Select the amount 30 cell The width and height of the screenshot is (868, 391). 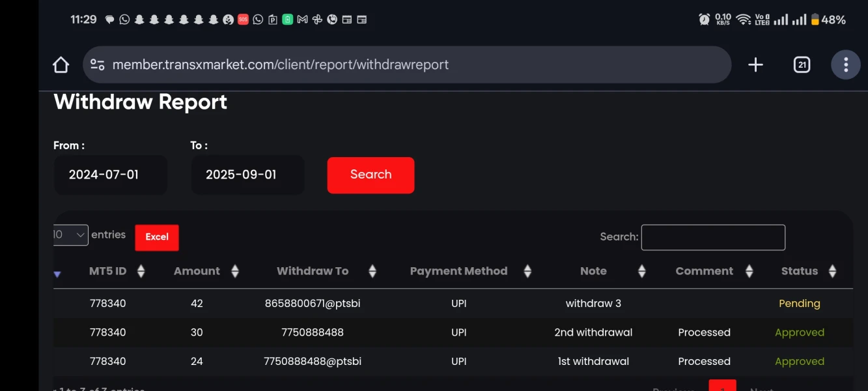point(197,332)
